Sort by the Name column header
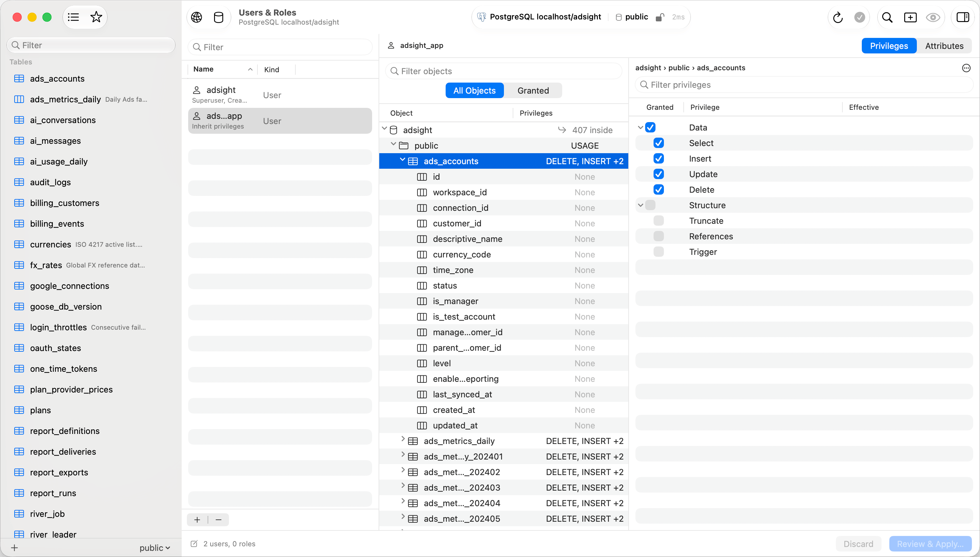This screenshot has width=980, height=557. 222,69
